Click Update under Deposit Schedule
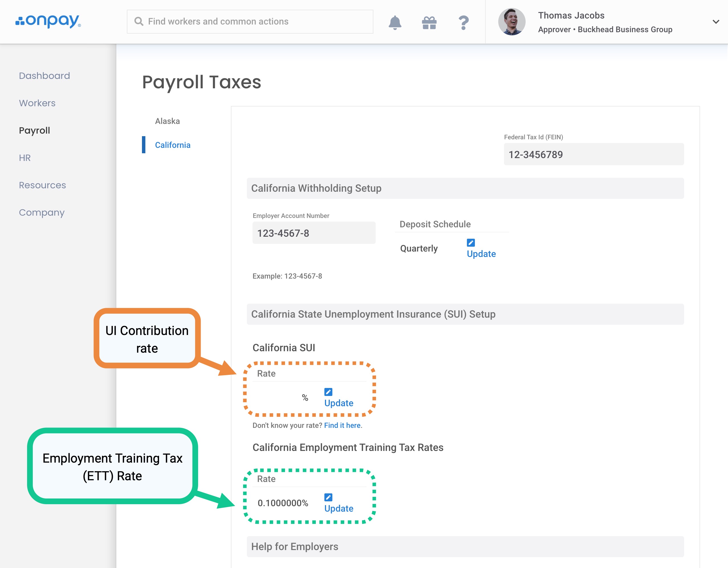The height and width of the screenshot is (568, 728). click(481, 254)
